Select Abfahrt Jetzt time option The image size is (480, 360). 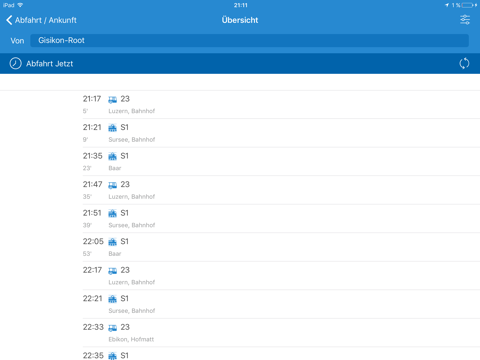point(49,64)
